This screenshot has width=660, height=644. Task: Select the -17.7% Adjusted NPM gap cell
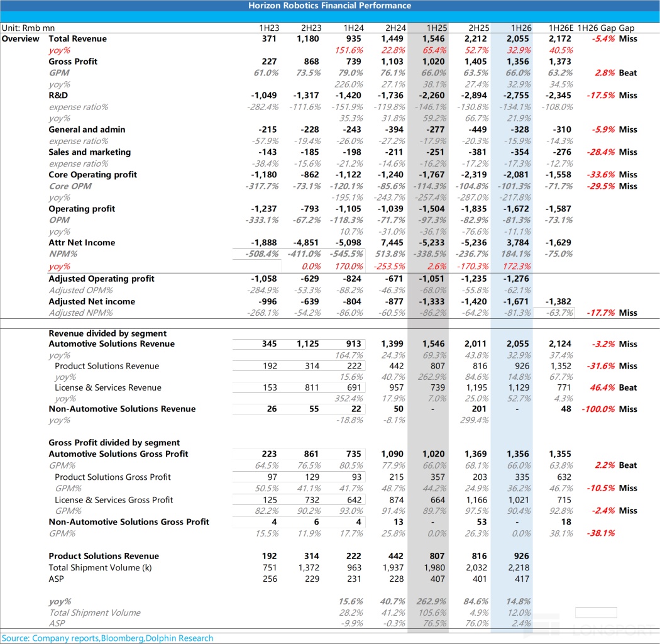click(x=601, y=313)
